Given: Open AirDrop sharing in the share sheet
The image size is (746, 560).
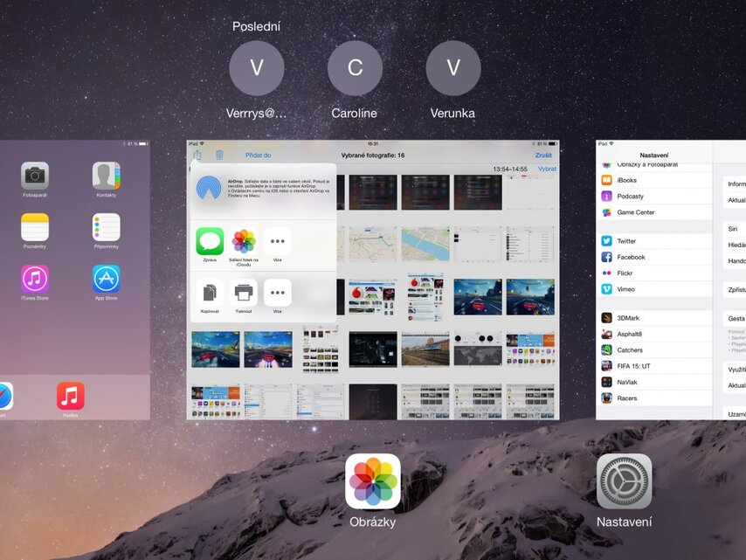Looking at the screenshot, I should click(210, 188).
